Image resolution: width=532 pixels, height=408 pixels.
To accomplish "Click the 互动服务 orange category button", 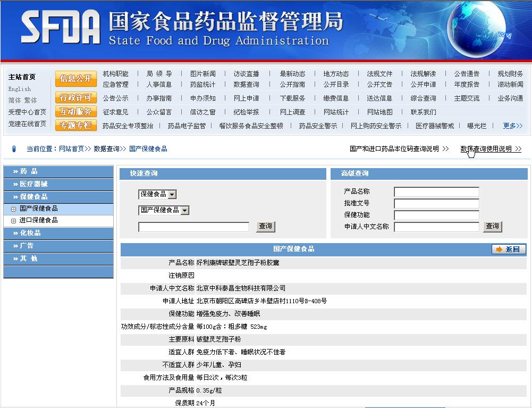I will tap(75, 112).
